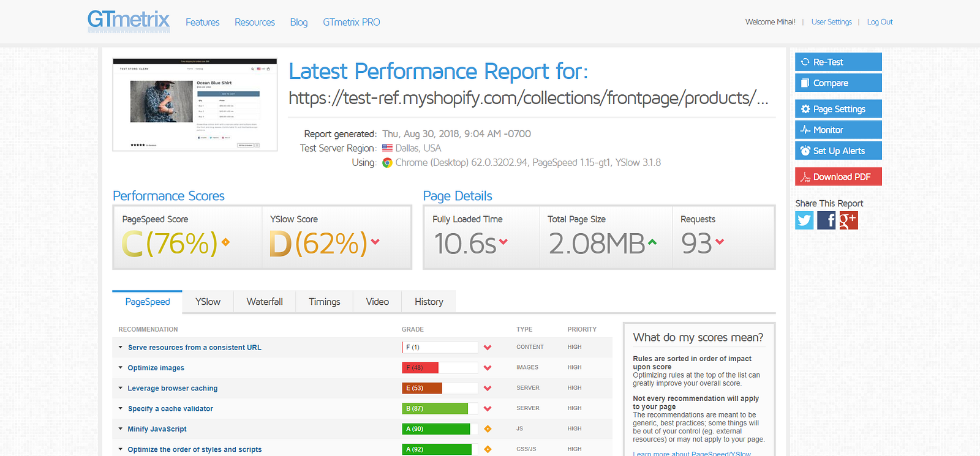Click the A (90) grade bar

coord(440,429)
